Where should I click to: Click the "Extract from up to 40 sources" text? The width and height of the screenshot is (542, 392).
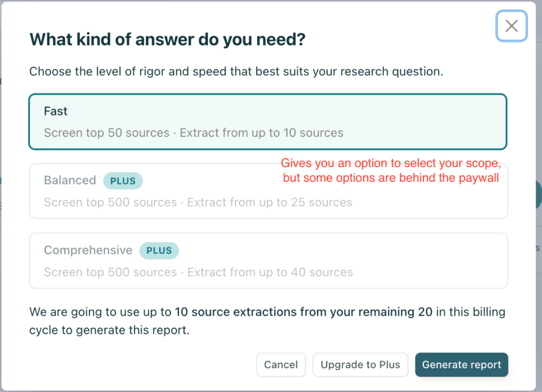click(270, 272)
